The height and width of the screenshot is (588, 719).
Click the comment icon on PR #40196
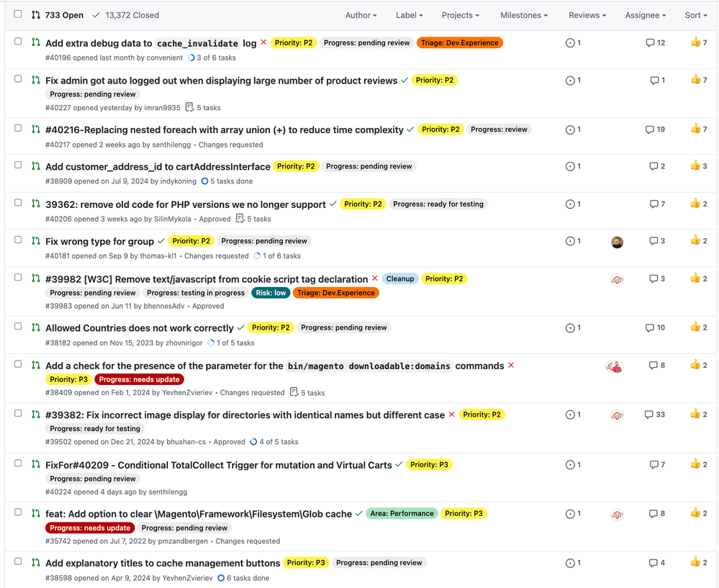pos(651,43)
